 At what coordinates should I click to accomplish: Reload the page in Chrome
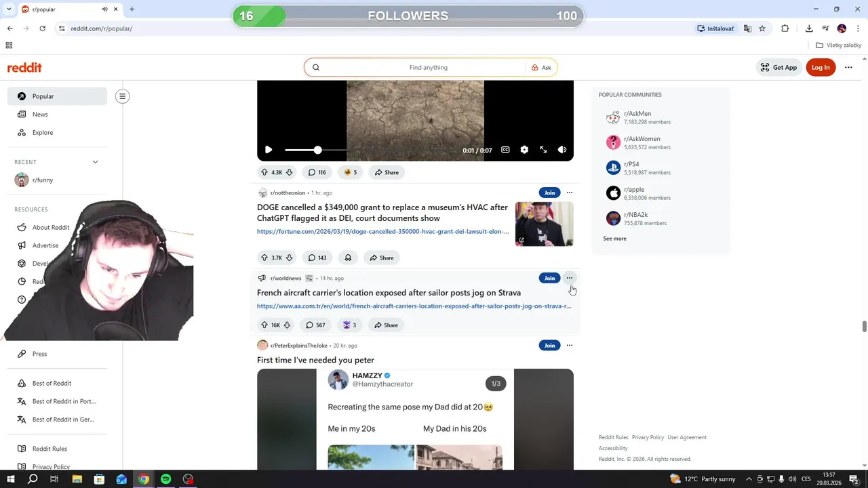point(42,28)
